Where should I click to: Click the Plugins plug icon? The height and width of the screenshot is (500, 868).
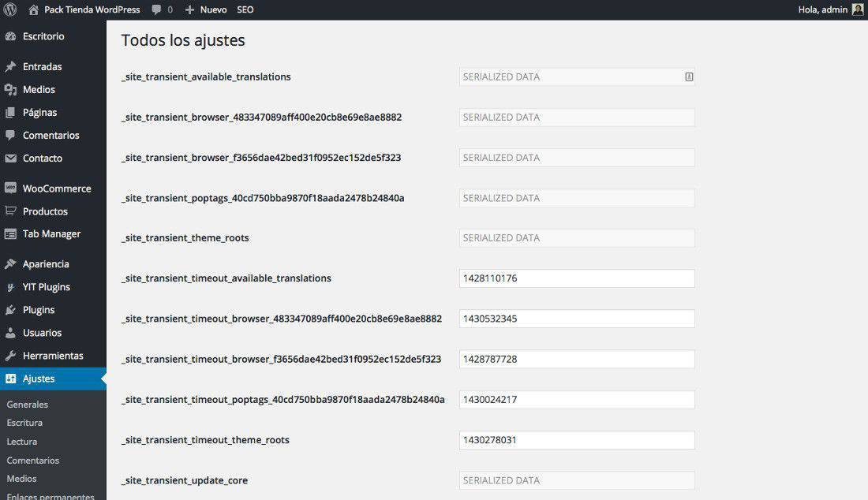coord(10,310)
